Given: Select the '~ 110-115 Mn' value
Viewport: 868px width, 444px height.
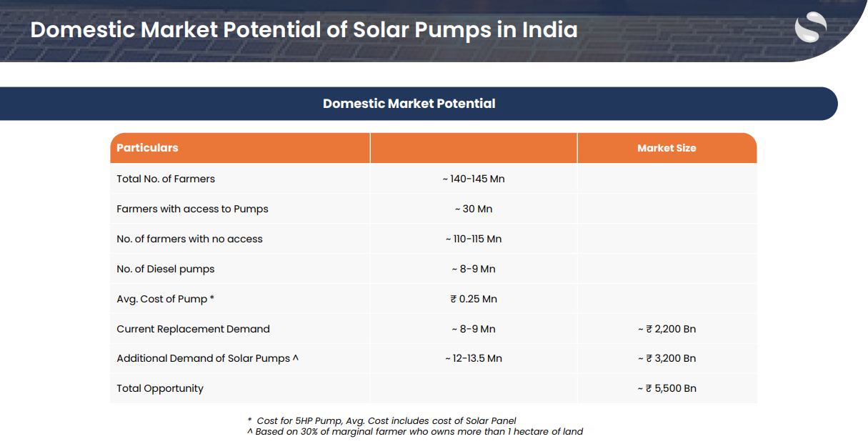Looking at the screenshot, I should [x=474, y=239].
